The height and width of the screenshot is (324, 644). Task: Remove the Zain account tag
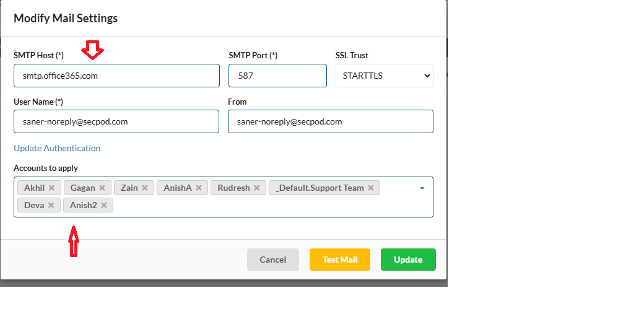pos(145,188)
